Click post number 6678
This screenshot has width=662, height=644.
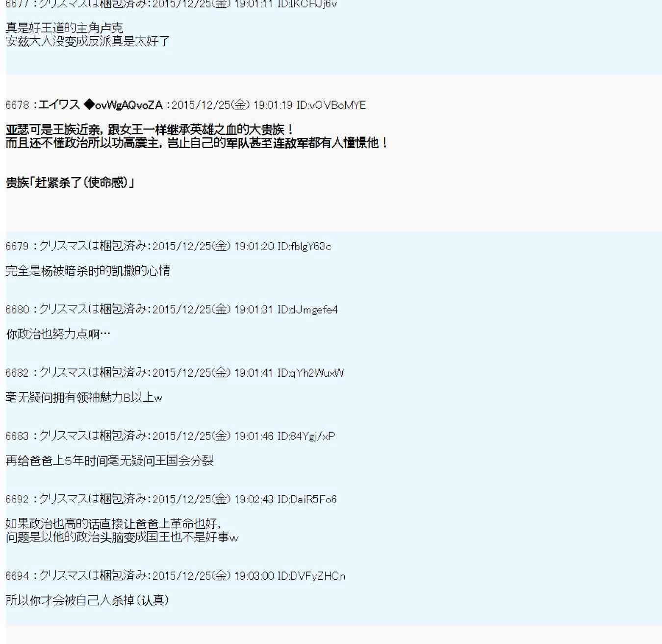pos(17,105)
